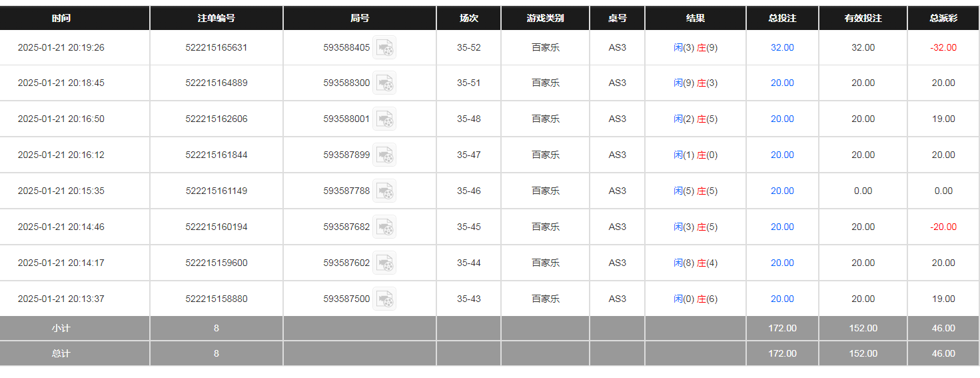The height and width of the screenshot is (378, 980).
Task: Click the 注单编号 column header
Action: 217,18
